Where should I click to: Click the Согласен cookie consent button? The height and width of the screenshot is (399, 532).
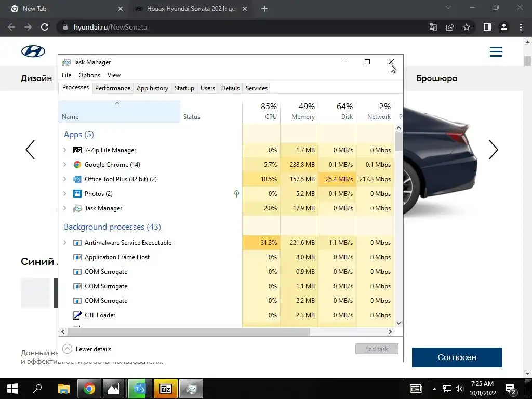click(x=457, y=357)
